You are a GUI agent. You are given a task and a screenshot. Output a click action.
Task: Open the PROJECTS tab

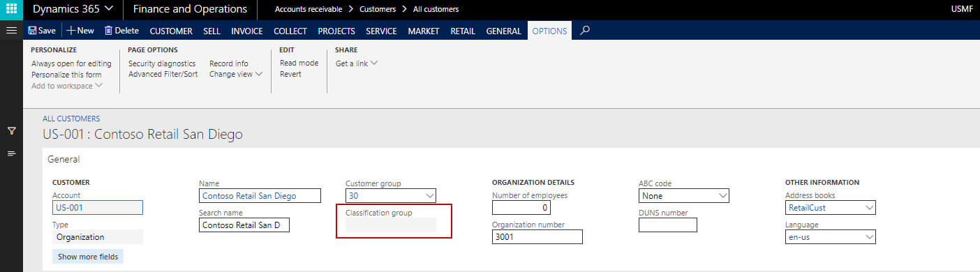336,31
